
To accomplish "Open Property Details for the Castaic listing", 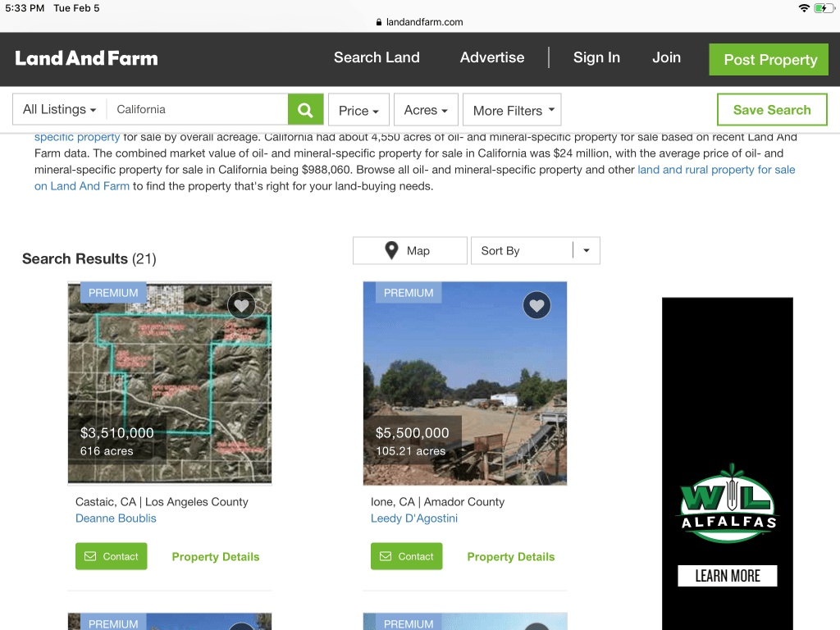I will pos(215,556).
